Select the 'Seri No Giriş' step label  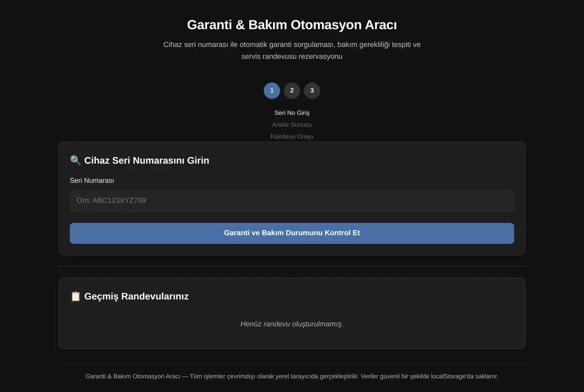pyautogui.click(x=292, y=113)
